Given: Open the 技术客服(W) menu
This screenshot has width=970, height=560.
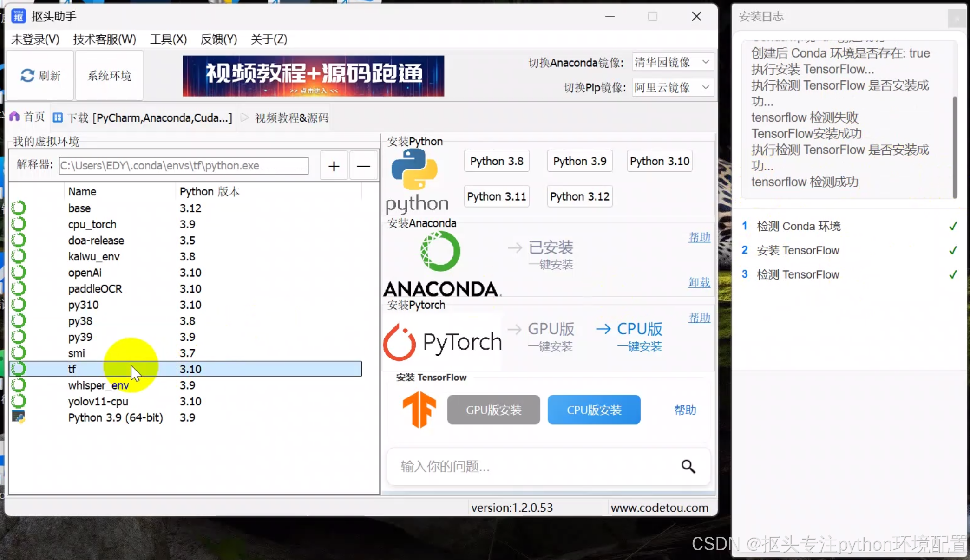Looking at the screenshot, I should (105, 39).
